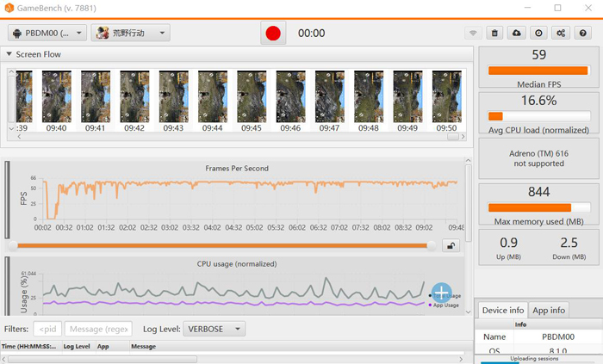Image resolution: width=603 pixels, height=364 pixels.
Task: Toggle the lock icon beside timeline slider
Action: point(450,245)
